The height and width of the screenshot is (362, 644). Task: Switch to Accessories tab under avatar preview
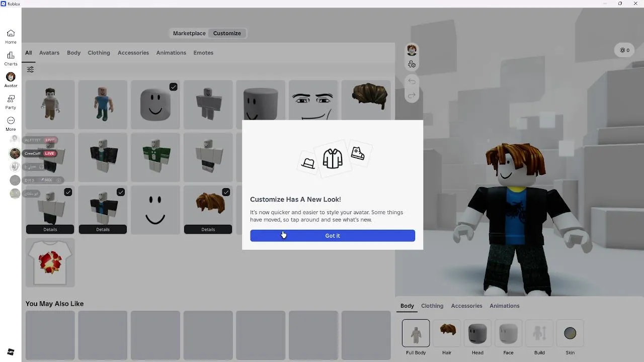[x=466, y=306]
